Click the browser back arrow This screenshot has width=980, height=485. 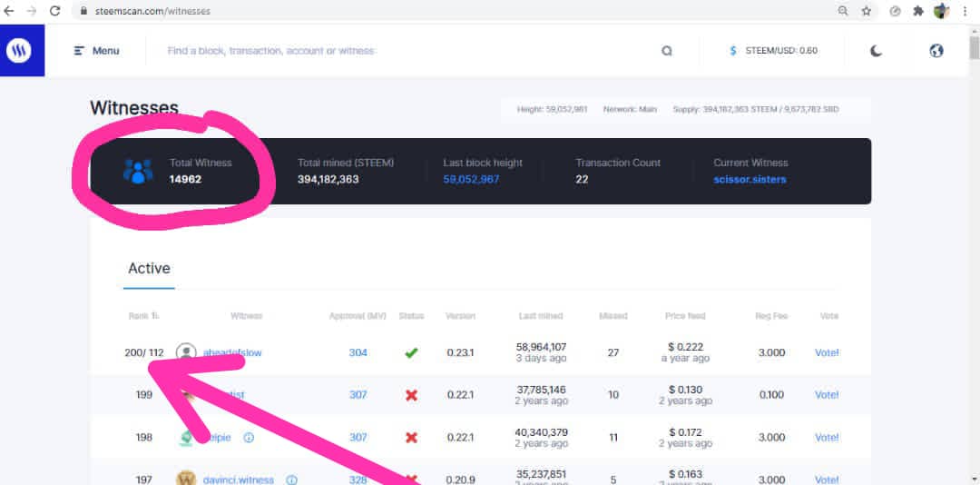[9, 11]
